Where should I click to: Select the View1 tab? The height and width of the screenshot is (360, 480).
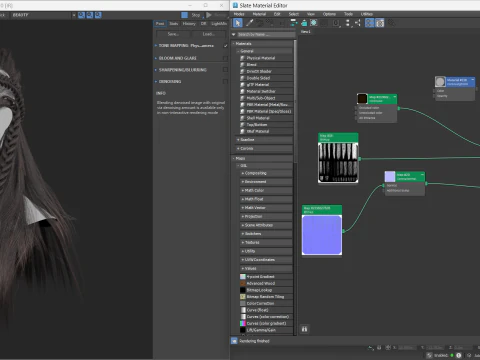(306, 32)
